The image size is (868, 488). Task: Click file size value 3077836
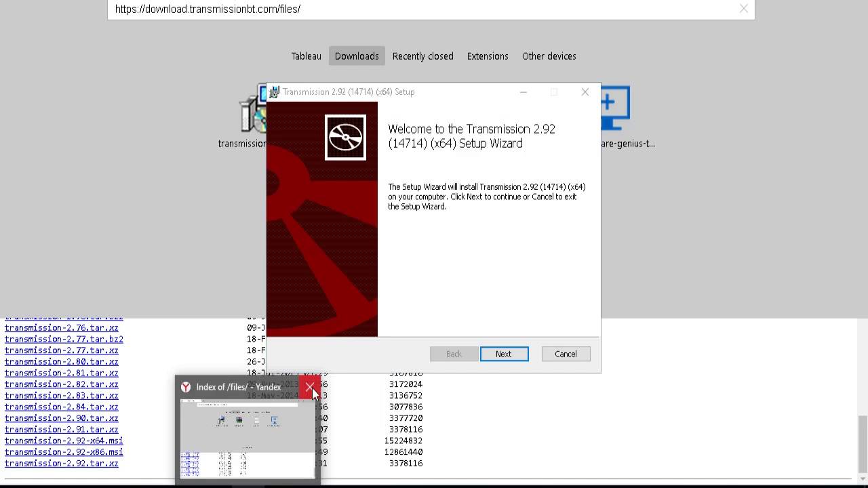tap(406, 407)
